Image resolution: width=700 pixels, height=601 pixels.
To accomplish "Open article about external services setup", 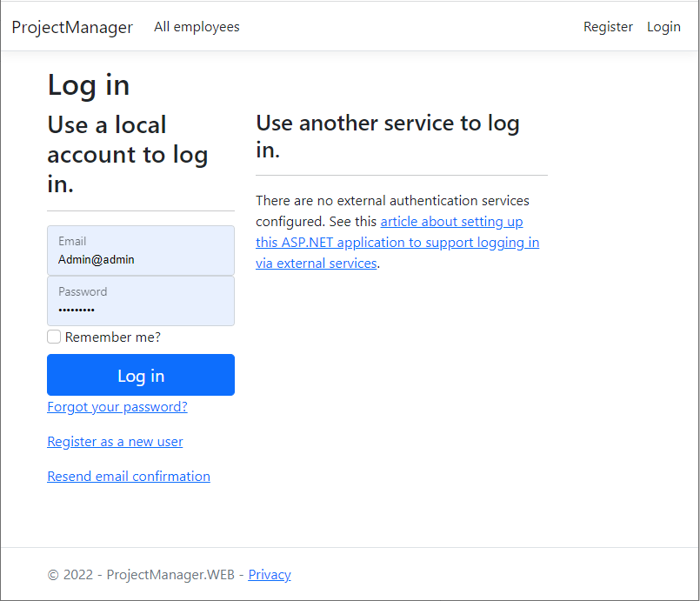I will click(x=397, y=243).
